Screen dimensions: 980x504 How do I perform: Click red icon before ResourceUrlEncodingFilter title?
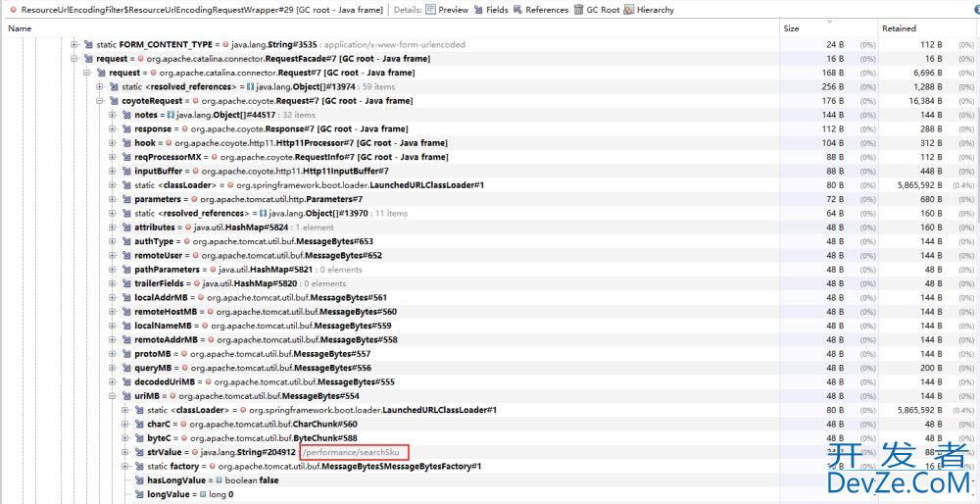point(13,10)
